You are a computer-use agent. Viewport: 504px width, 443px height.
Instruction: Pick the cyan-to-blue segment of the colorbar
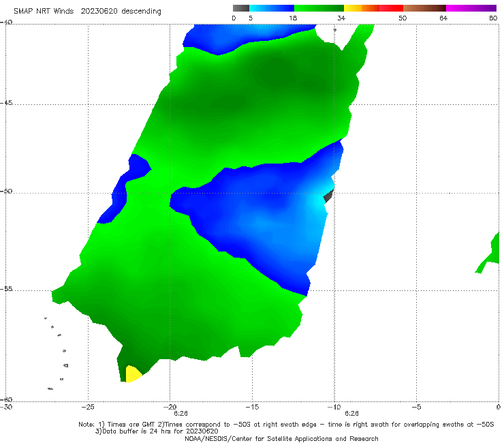point(272,8)
